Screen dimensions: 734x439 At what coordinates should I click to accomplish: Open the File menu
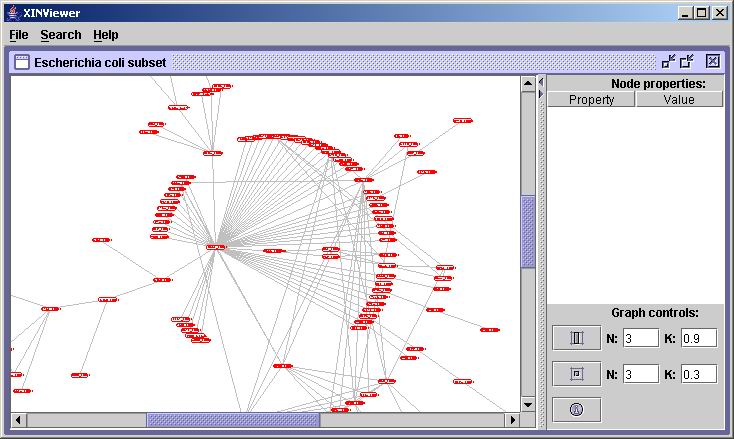click(x=19, y=35)
